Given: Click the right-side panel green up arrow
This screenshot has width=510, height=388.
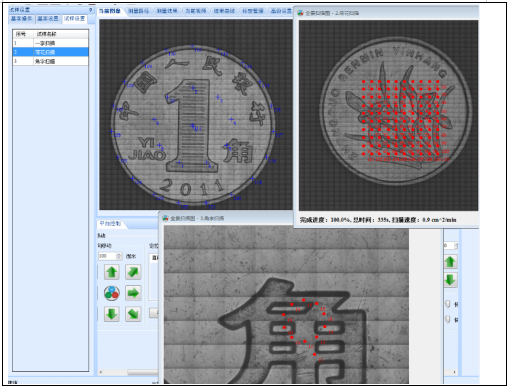Looking at the screenshot, I should click(x=450, y=262).
